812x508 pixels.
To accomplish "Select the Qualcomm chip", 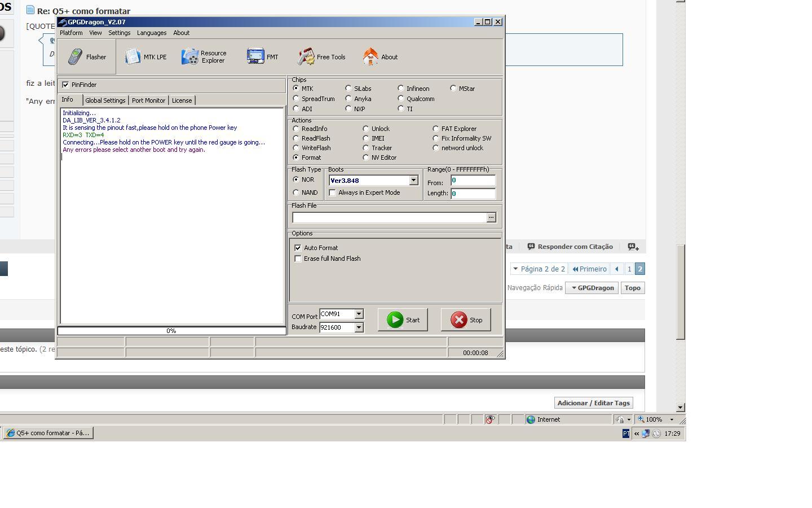I will coord(401,99).
